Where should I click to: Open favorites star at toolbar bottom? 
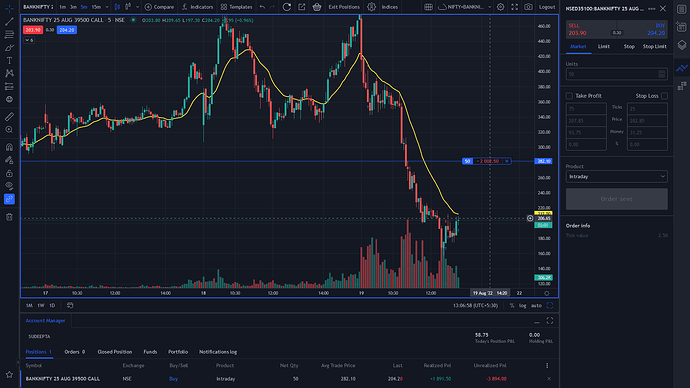point(9,375)
